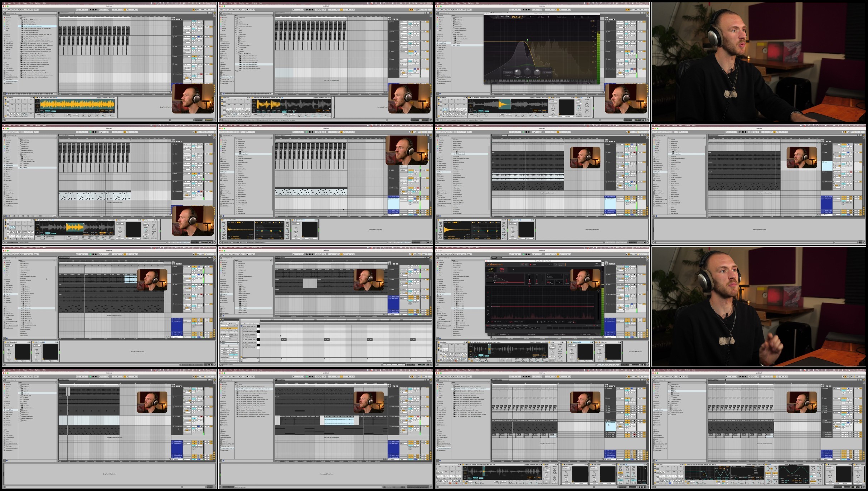Click ShaperBox 3 favorite heart icon
The height and width of the screenshot is (491, 868).
[x=530, y=265]
